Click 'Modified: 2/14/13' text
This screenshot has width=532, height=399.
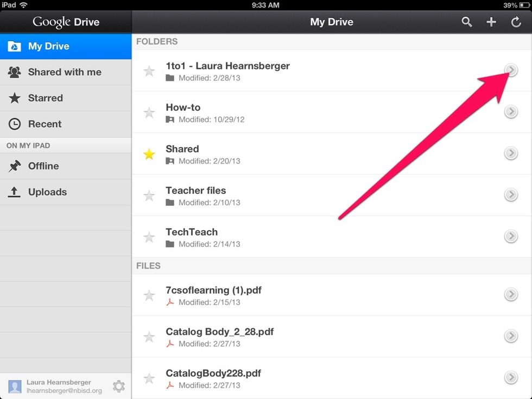click(x=210, y=244)
